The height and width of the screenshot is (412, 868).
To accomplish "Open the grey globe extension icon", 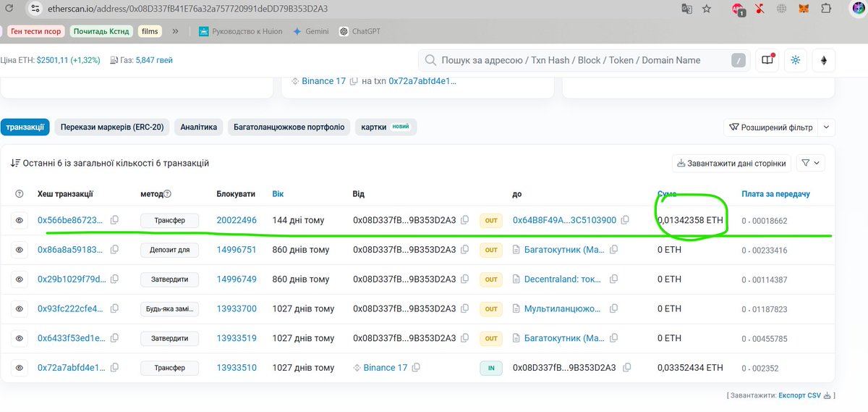I will point(781,9).
